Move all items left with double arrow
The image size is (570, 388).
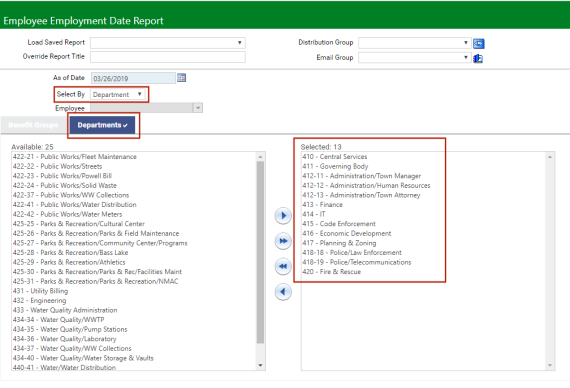(x=283, y=266)
